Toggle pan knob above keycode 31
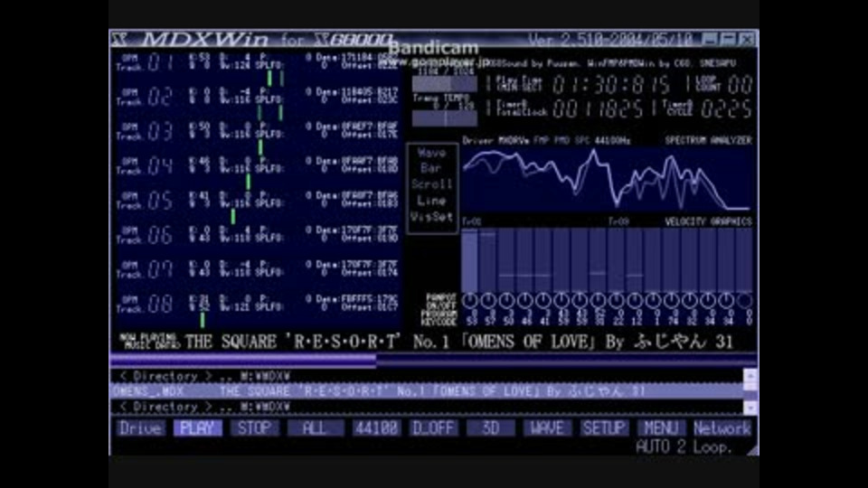The width and height of the screenshot is (868, 488). click(598, 301)
